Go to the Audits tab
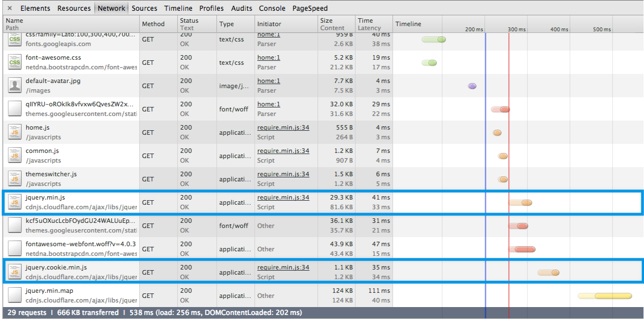644x319 pixels. pos(241,8)
